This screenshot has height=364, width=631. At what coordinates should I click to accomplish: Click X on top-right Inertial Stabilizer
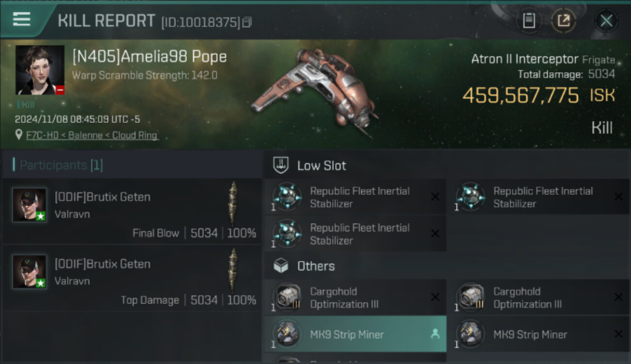click(618, 197)
